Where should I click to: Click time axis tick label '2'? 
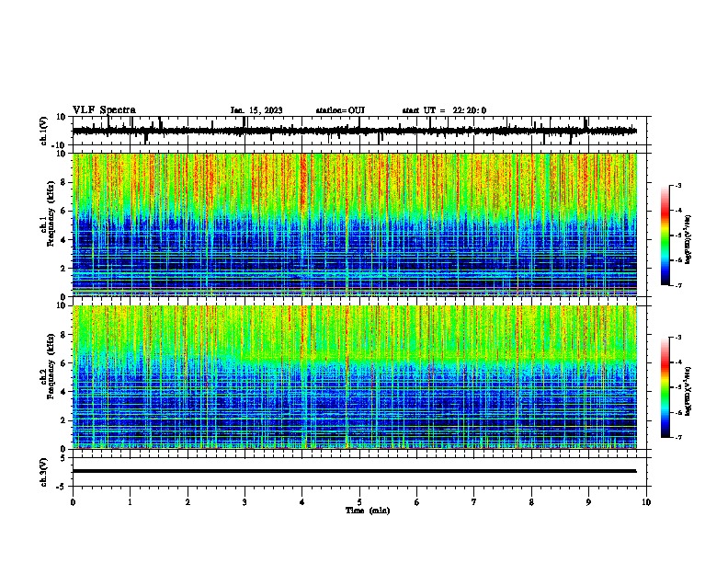coord(188,502)
